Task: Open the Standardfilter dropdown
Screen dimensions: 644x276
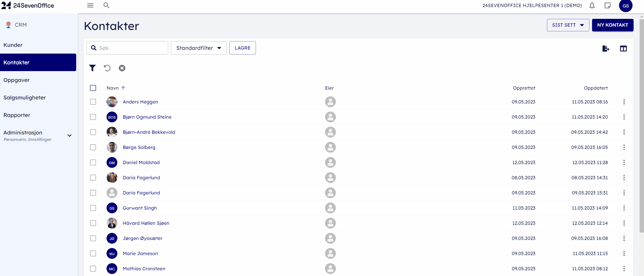Action: click(199, 48)
